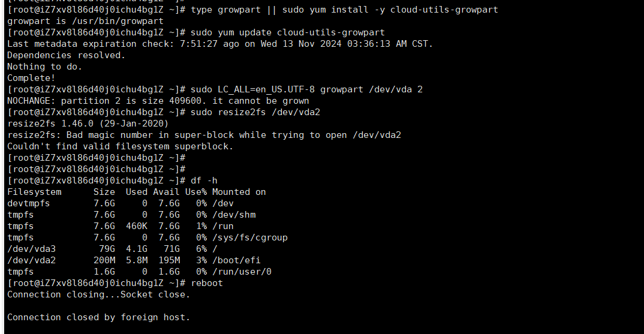The image size is (644, 334).
Task: Click the 'sudo resize2fs /dev/vda2' command
Action: click(x=255, y=112)
